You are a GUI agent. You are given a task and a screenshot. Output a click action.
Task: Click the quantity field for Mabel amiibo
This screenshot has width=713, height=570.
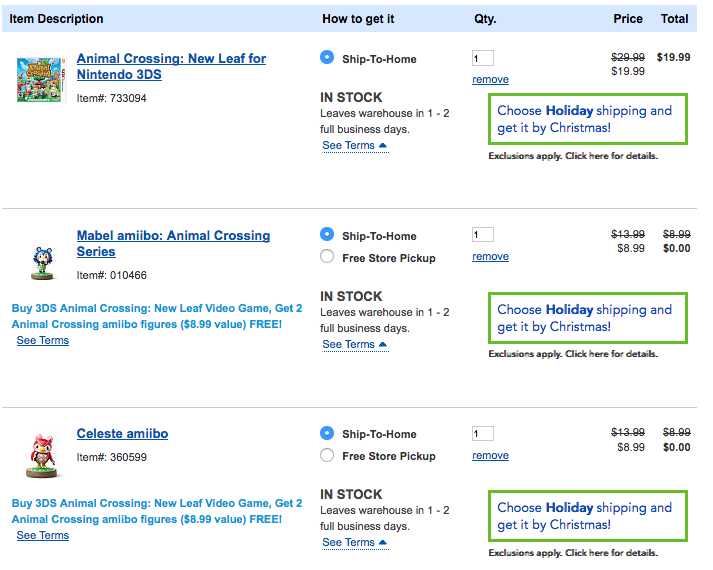(x=482, y=235)
